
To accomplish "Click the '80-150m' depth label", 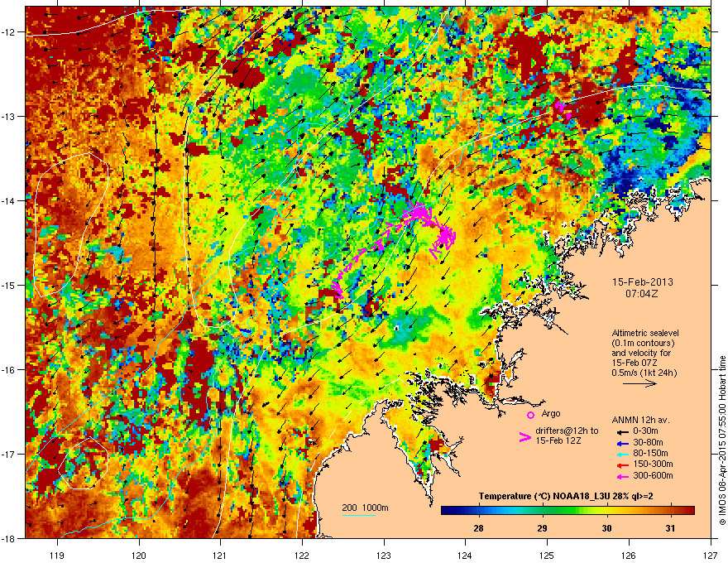I will (650, 454).
